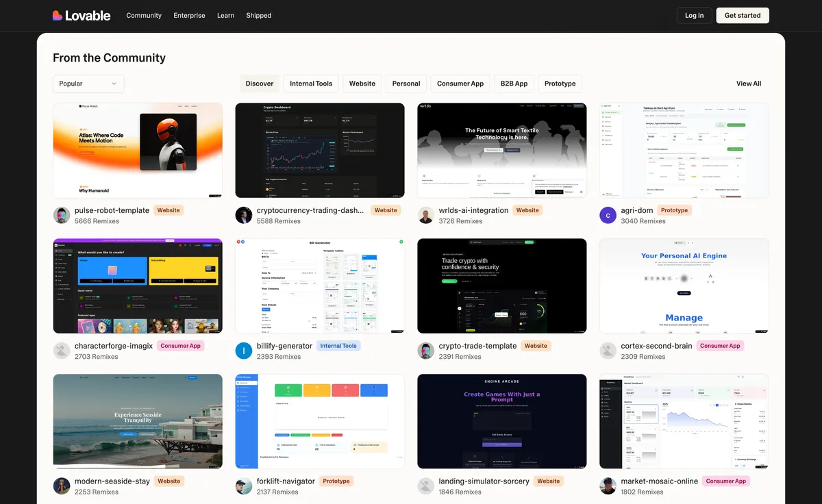Click the crypto-trade-template author avatar
Image resolution: width=822 pixels, height=504 pixels.
click(x=426, y=351)
